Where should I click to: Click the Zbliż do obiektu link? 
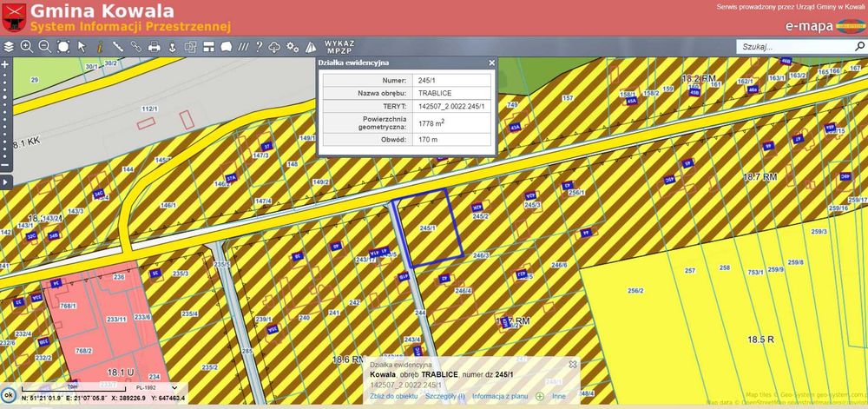point(393,396)
